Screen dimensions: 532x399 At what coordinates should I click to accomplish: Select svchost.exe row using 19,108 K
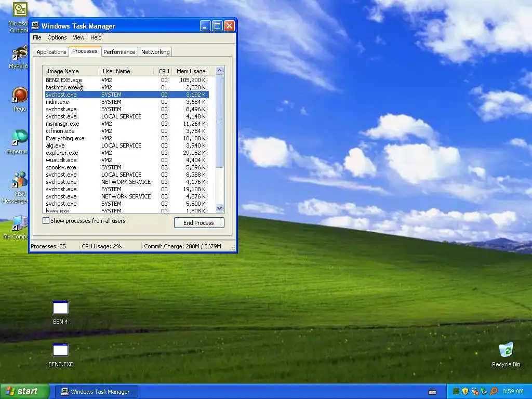pos(127,189)
